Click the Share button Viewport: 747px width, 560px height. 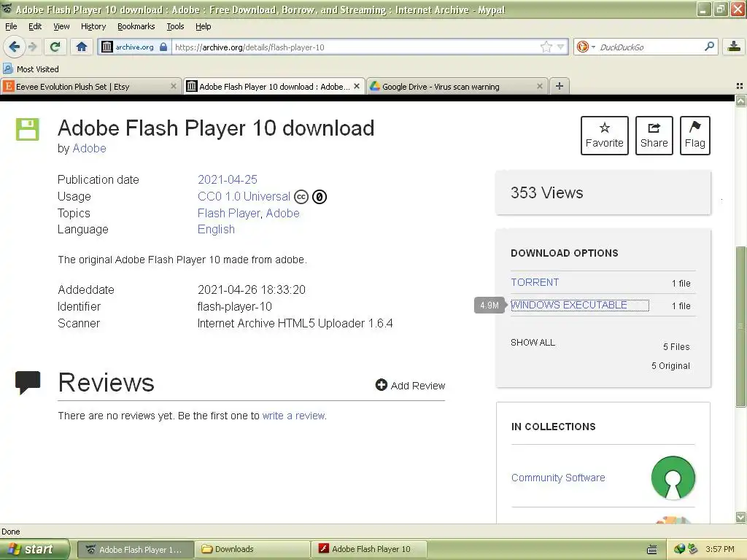click(654, 135)
